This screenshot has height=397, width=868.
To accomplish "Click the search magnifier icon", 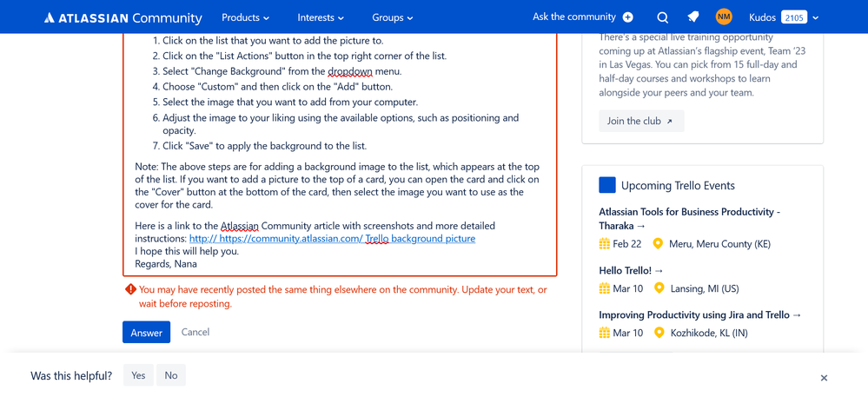I will tap(663, 17).
